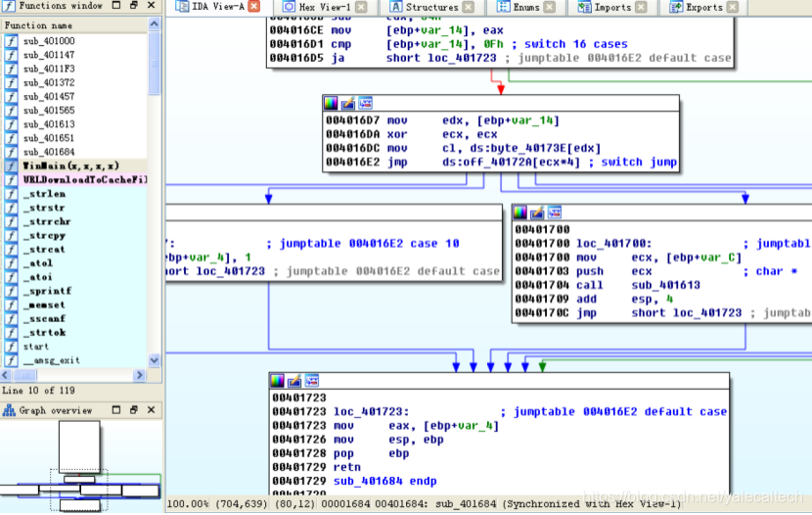Screen dimensions: 812x515
Task: Click group nodes icon in loc_401723 block
Action: click(311, 381)
